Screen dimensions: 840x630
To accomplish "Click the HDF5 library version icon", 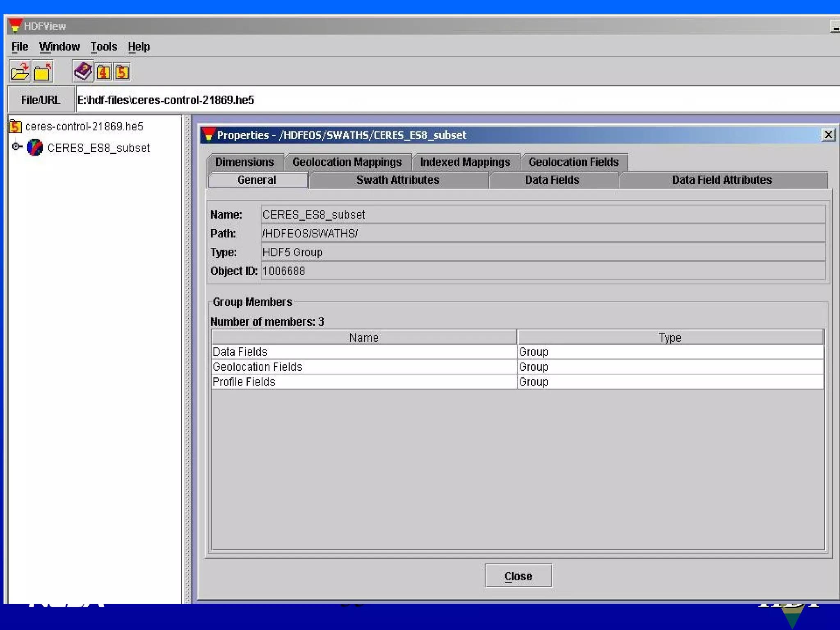I will click(x=122, y=73).
